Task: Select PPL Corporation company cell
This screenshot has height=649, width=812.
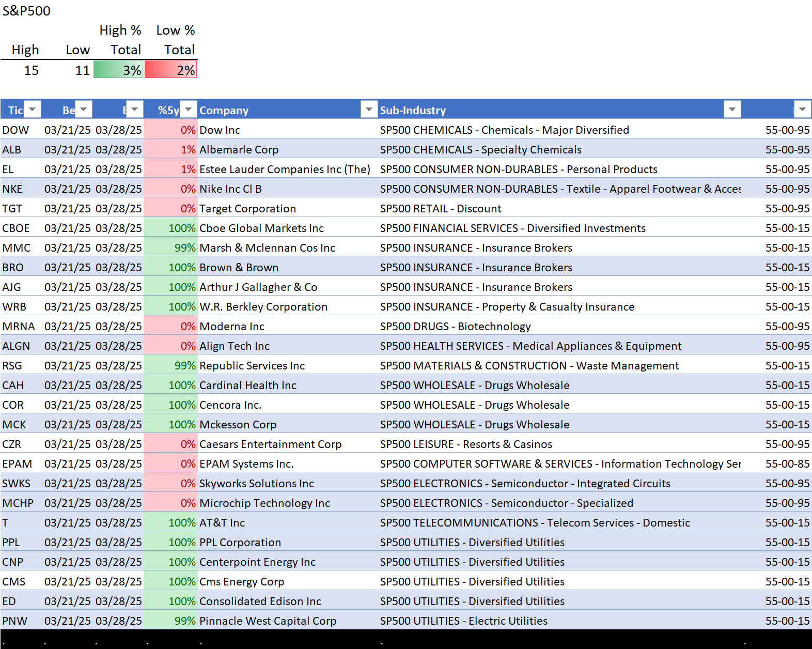Action: [x=287, y=542]
